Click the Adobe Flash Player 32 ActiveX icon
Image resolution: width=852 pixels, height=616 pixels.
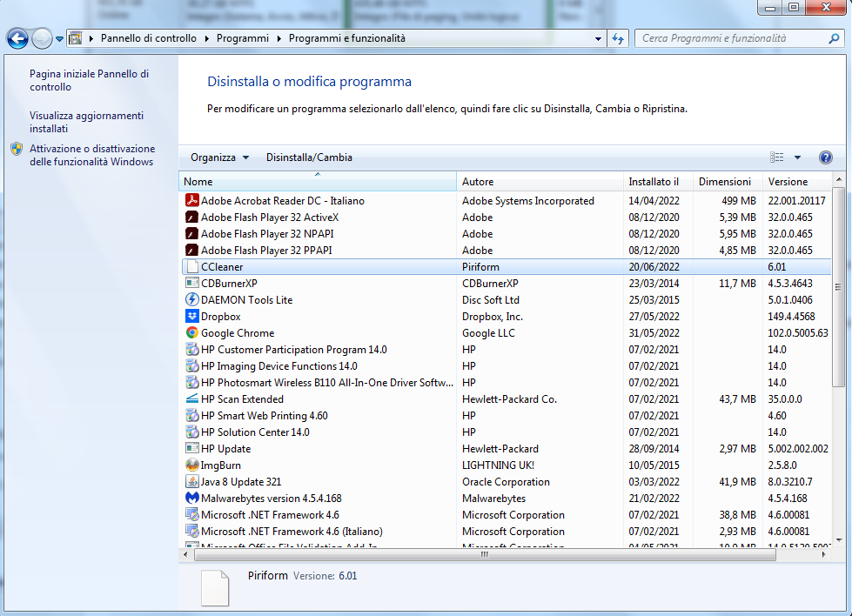[x=191, y=218]
